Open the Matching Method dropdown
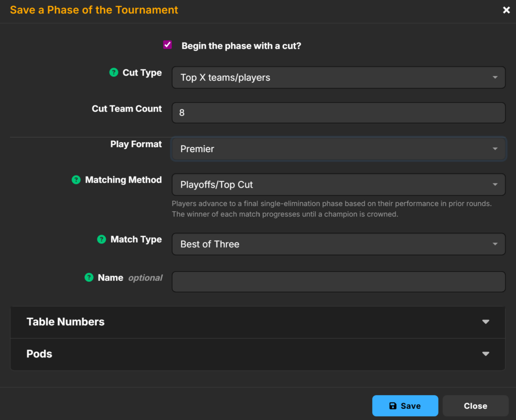 pos(338,185)
